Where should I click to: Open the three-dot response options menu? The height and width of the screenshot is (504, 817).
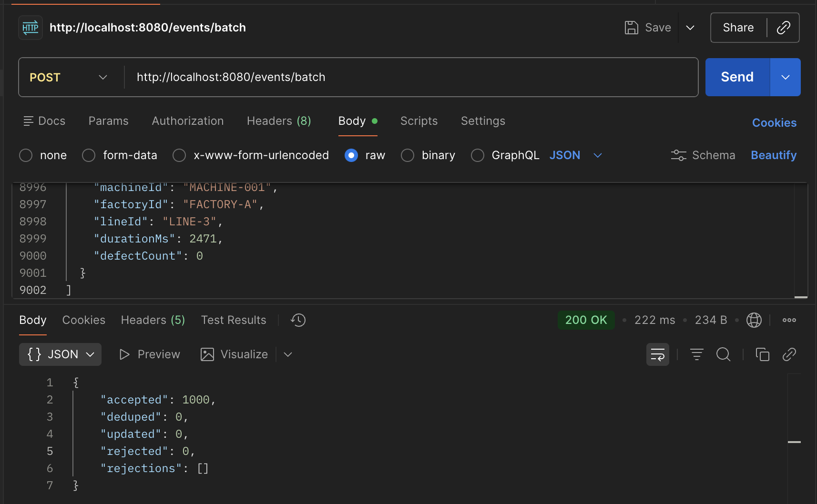[789, 320]
